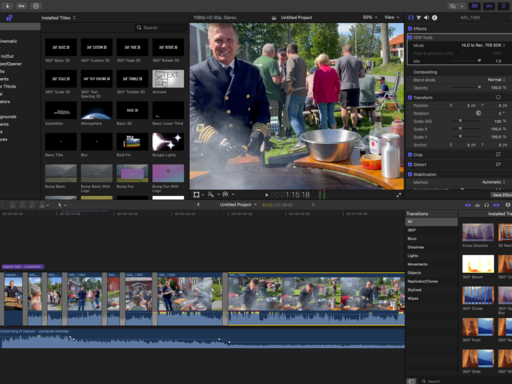Click the insert clip edit icon

[22, 205]
